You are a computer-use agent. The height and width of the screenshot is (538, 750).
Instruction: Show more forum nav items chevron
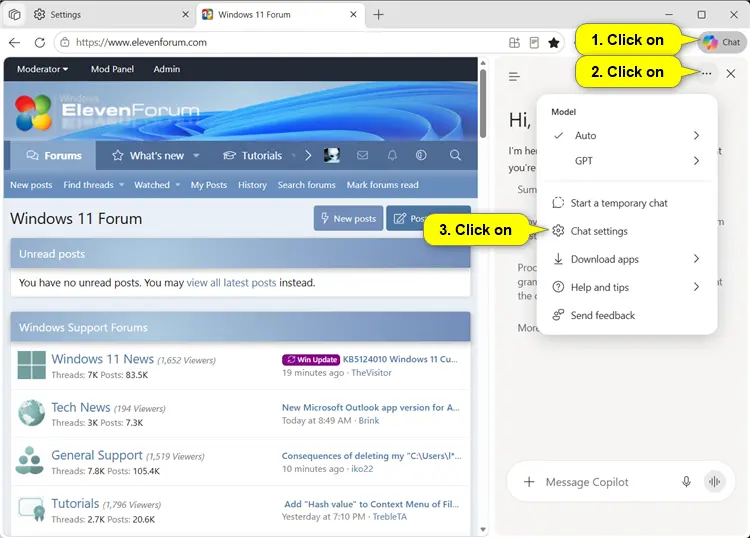(x=308, y=155)
